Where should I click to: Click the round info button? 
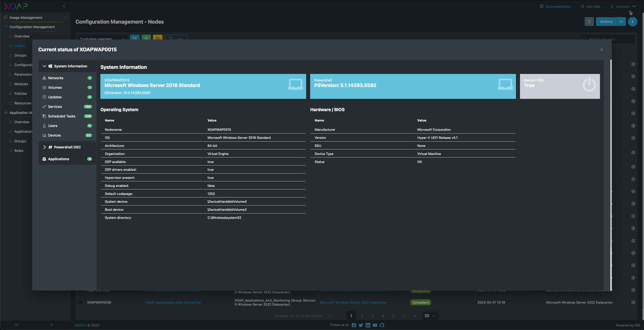click(632, 22)
